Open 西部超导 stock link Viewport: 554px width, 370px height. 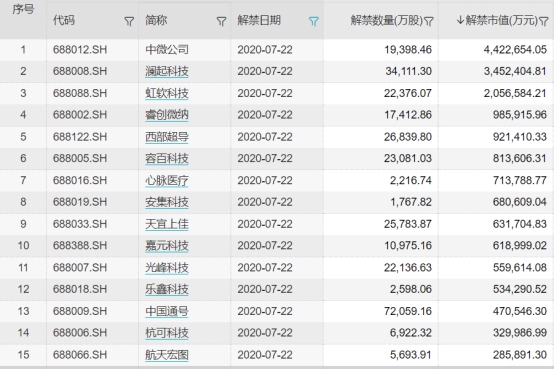point(167,137)
